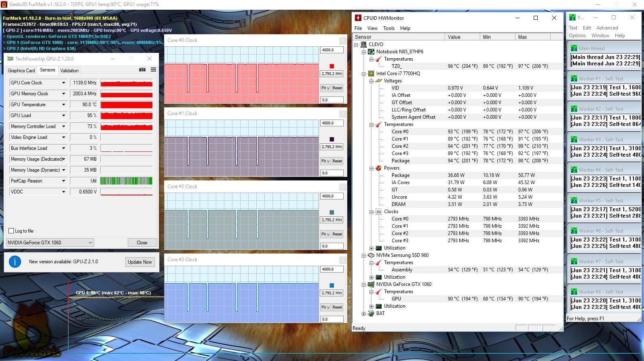Expand the SSD Utilization node
Screen dimensions: 644x361
(372, 277)
